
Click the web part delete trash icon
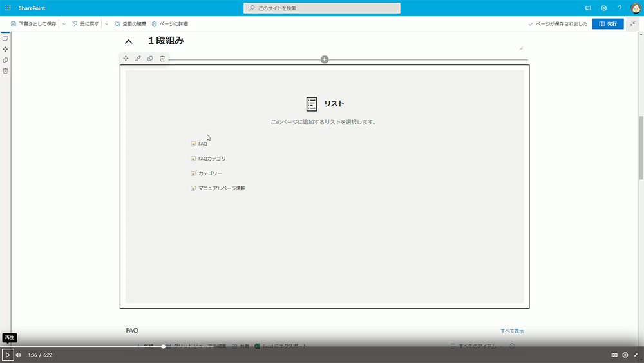(162, 59)
